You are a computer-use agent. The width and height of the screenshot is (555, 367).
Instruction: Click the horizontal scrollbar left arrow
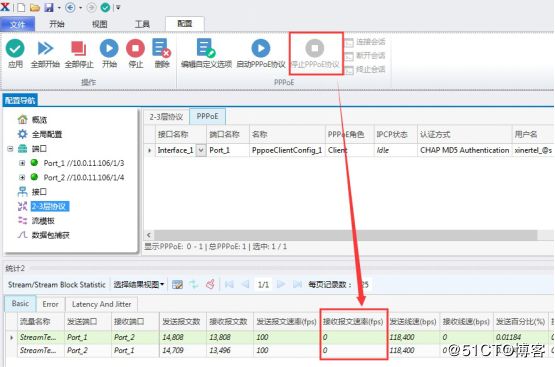[x=149, y=235]
